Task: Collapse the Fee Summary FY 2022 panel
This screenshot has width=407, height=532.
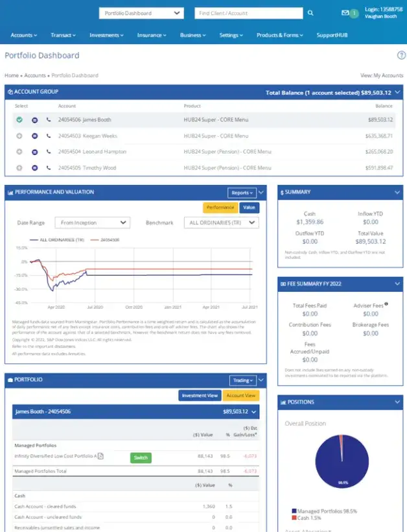Action: coord(397,284)
